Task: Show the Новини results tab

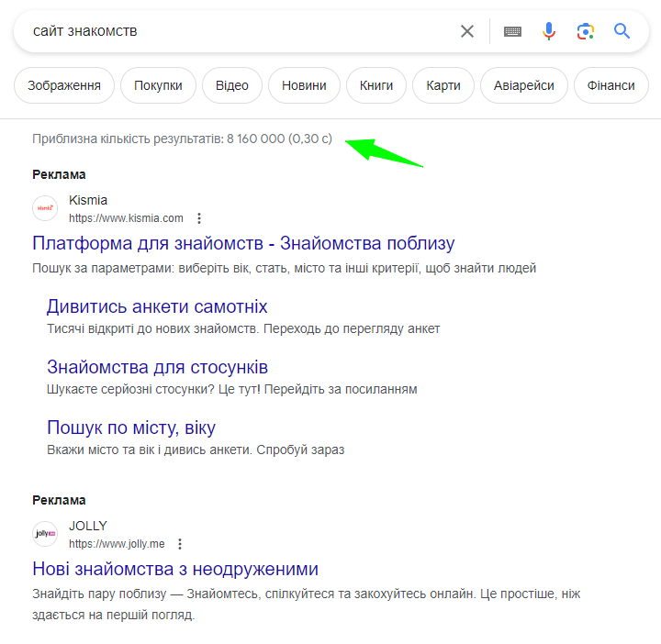Action: pyautogui.click(x=304, y=85)
